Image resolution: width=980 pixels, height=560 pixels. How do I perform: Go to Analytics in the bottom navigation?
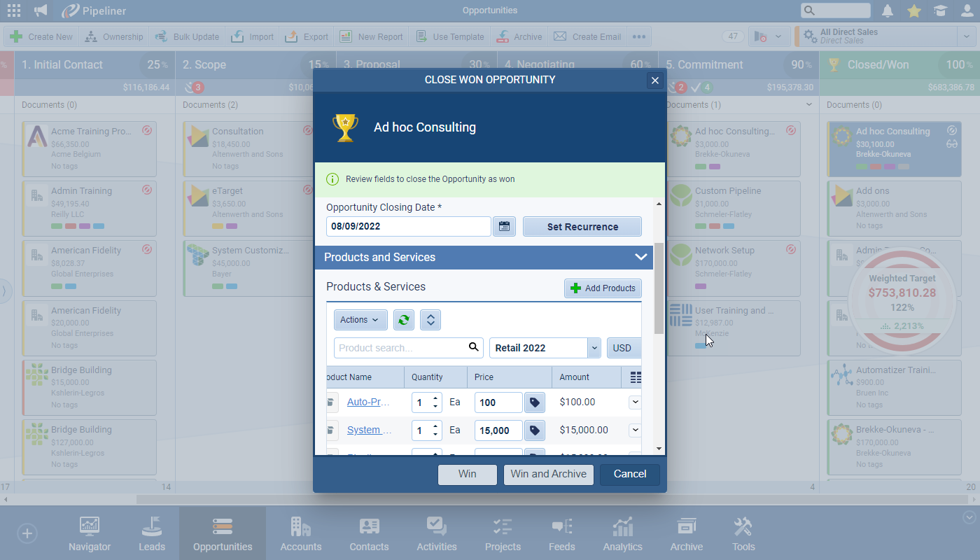(622, 534)
